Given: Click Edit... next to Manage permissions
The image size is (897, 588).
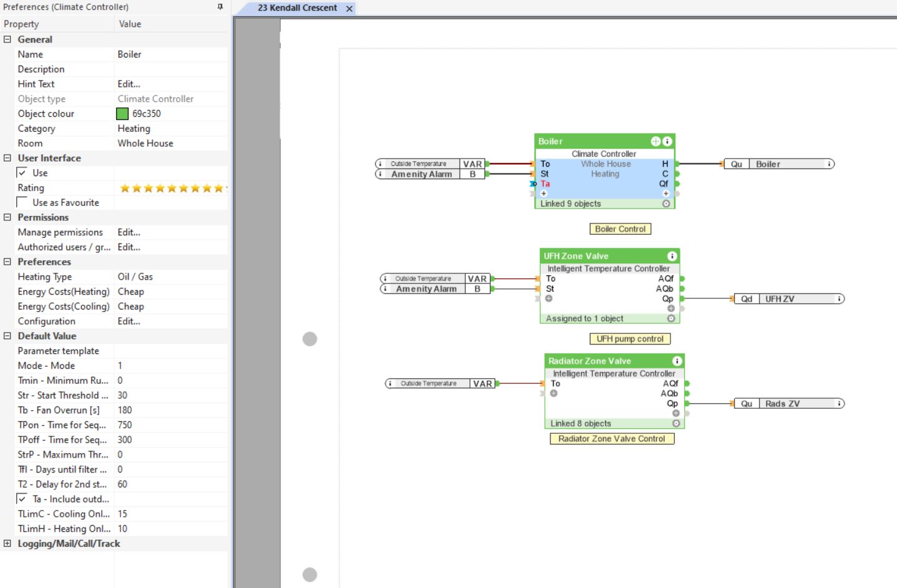Looking at the screenshot, I should 129,232.
